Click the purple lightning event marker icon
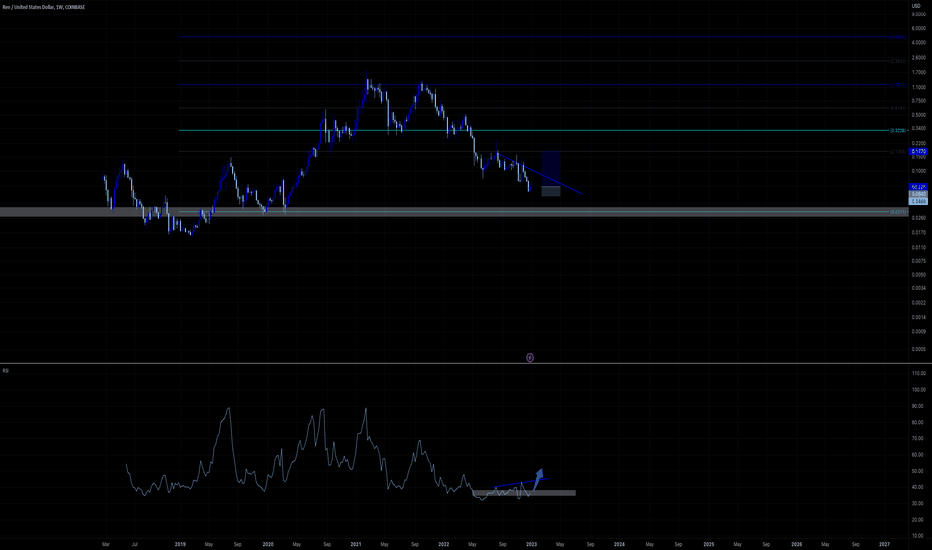The width and height of the screenshot is (932, 550). pyautogui.click(x=530, y=357)
